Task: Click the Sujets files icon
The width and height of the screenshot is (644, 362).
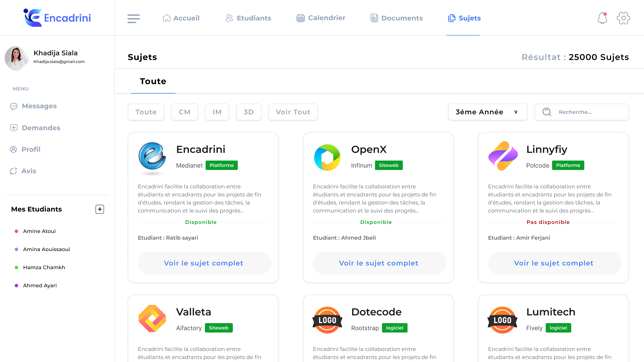Action: click(451, 18)
